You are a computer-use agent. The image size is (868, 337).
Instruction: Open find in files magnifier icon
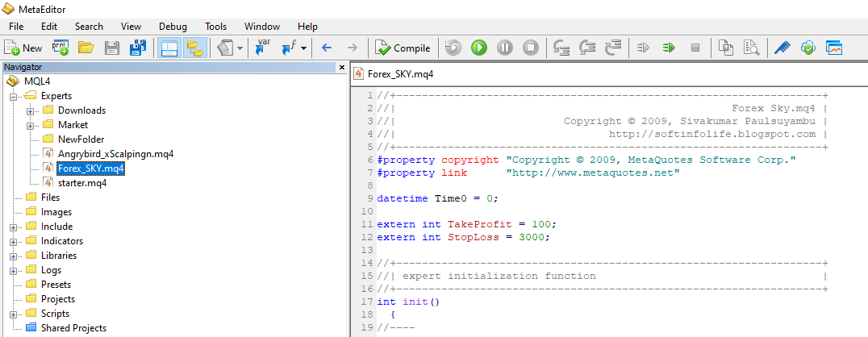pos(752,48)
